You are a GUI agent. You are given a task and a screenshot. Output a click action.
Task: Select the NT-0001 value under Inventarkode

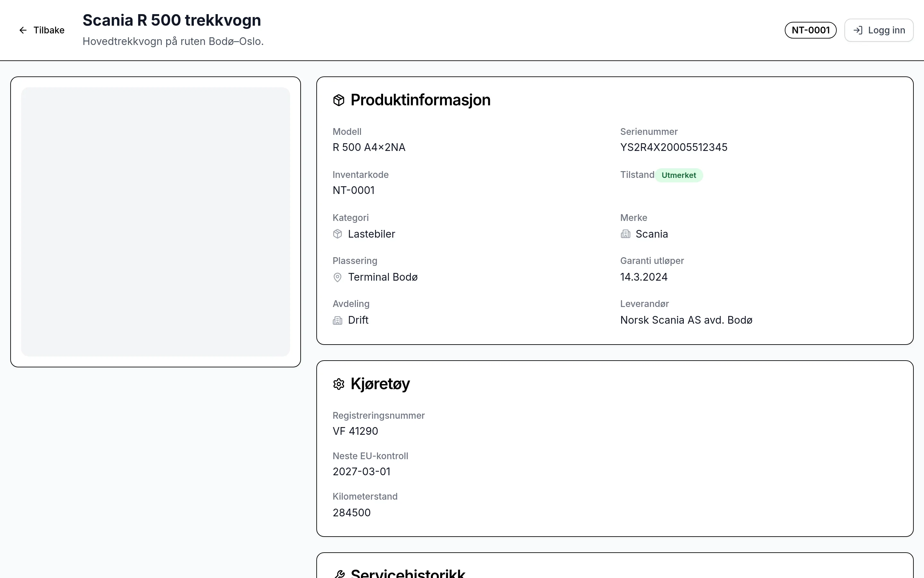354,190
